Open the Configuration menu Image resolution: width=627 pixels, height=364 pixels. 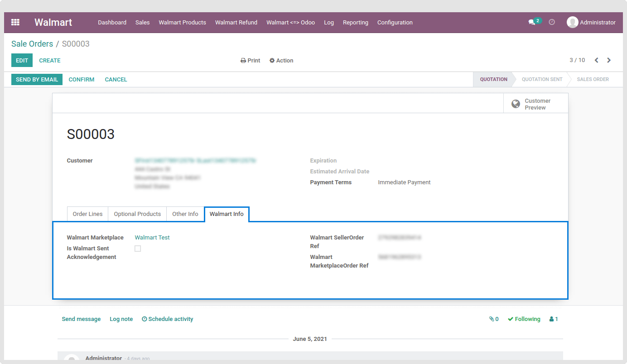[395, 23]
